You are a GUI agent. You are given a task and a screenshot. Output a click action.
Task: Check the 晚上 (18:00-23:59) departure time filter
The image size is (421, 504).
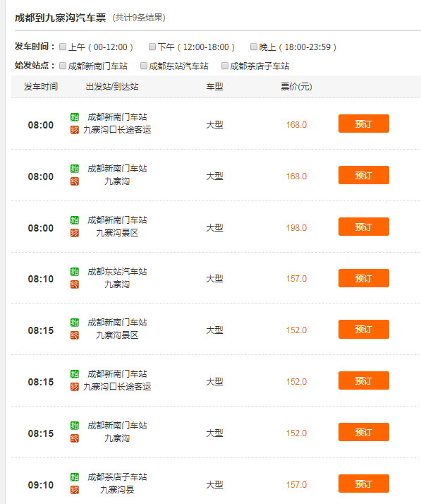tap(254, 47)
